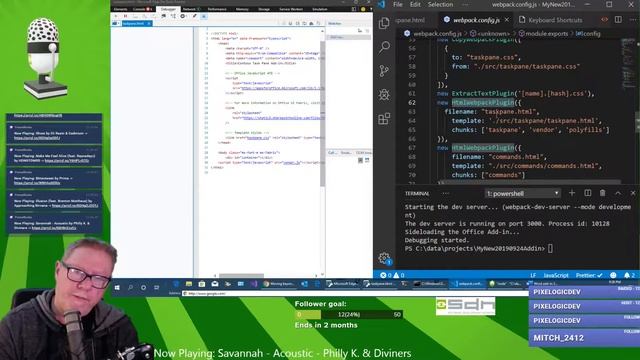Open the Windows Start menu

(117, 287)
